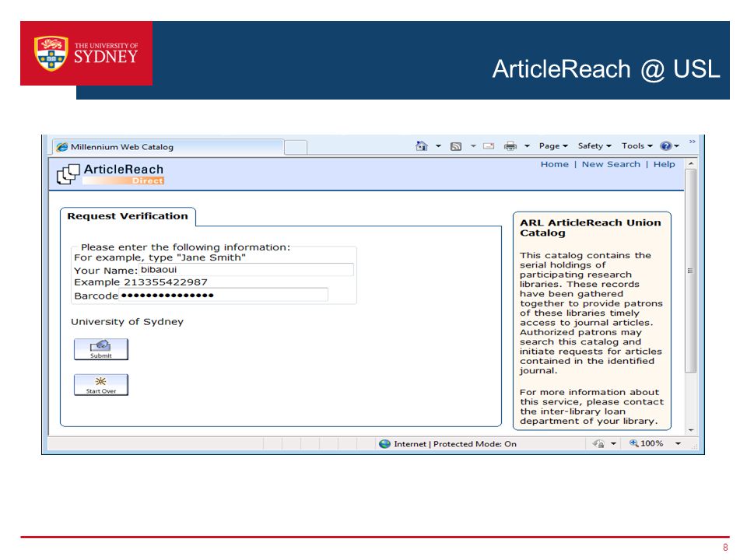Click the page scrollbar down arrow

tap(691, 430)
